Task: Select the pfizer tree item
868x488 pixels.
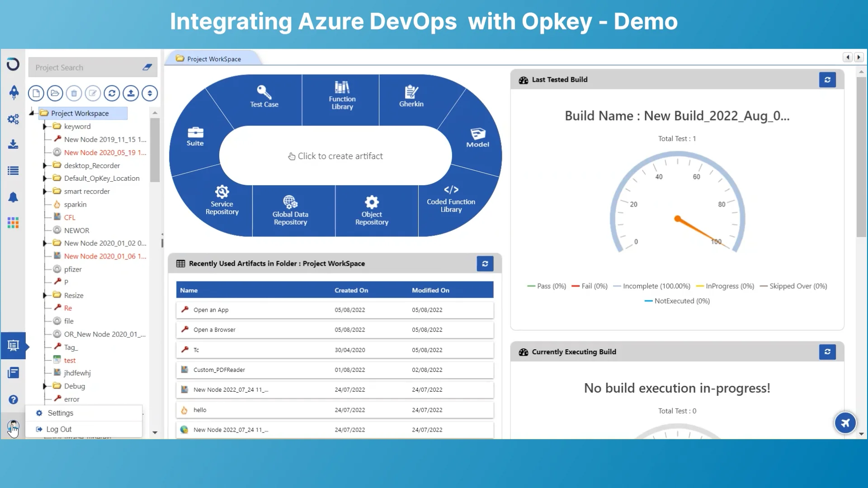Action: pyautogui.click(x=73, y=269)
